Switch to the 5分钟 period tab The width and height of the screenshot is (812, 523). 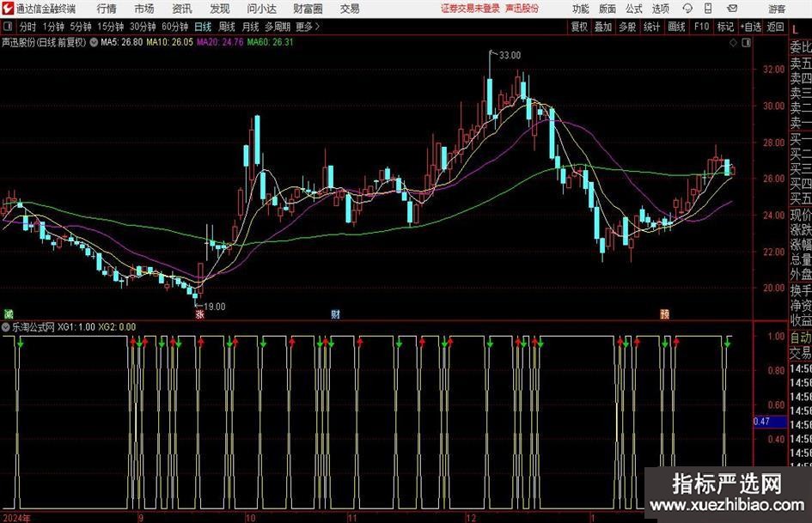(x=81, y=27)
